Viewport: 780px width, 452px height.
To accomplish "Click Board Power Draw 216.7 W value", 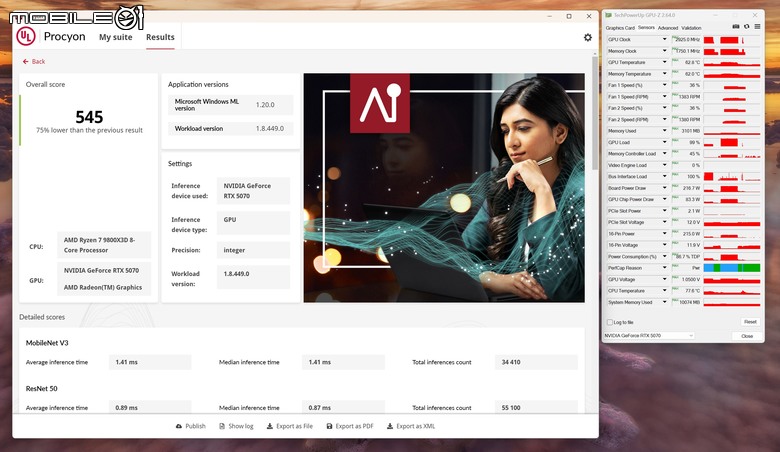I will pos(686,188).
